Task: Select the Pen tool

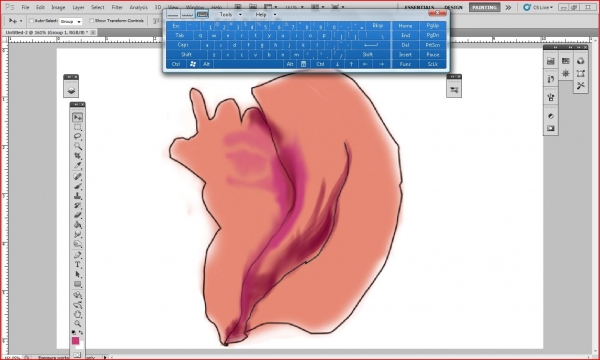Action: (x=78, y=255)
